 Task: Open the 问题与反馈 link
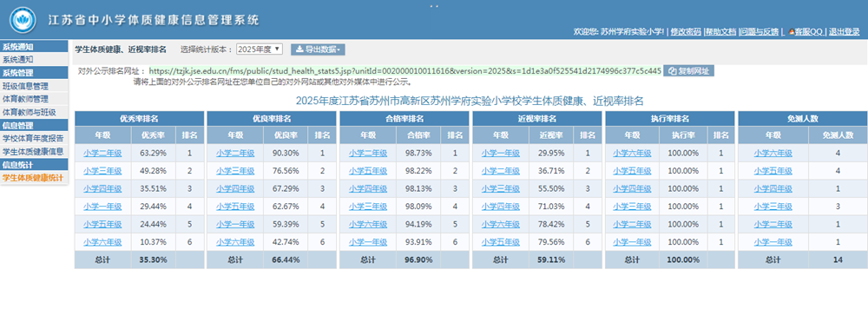(x=759, y=32)
